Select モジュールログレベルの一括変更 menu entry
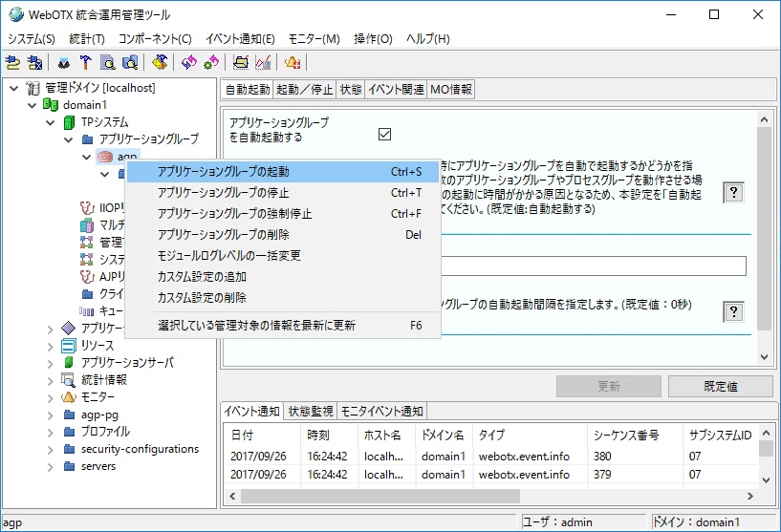The width and height of the screenshot is (781, 532). (283, 255)
